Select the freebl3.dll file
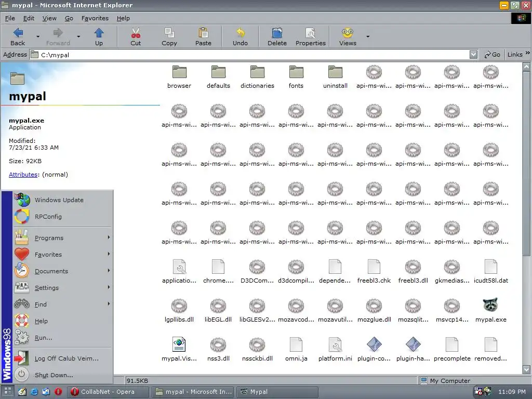532x399 pixels. tap(413, 272)
